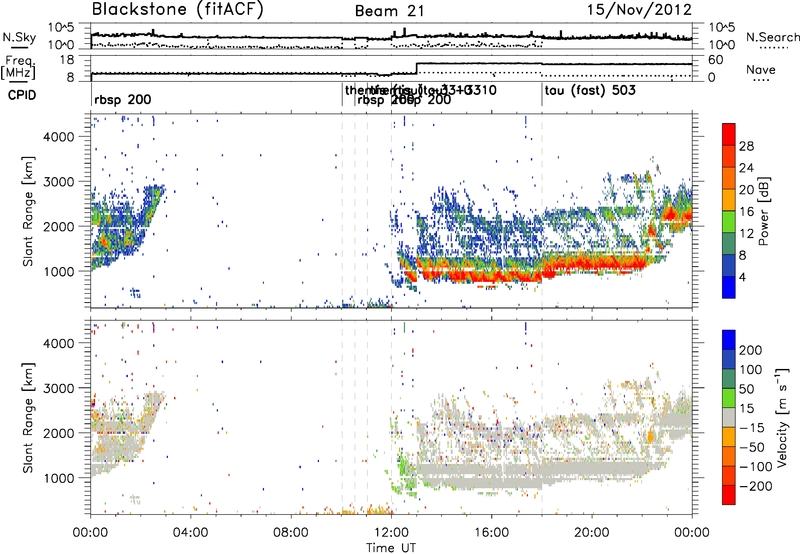Click the "1000" tick in the Velocity panel

coord(59,478)
